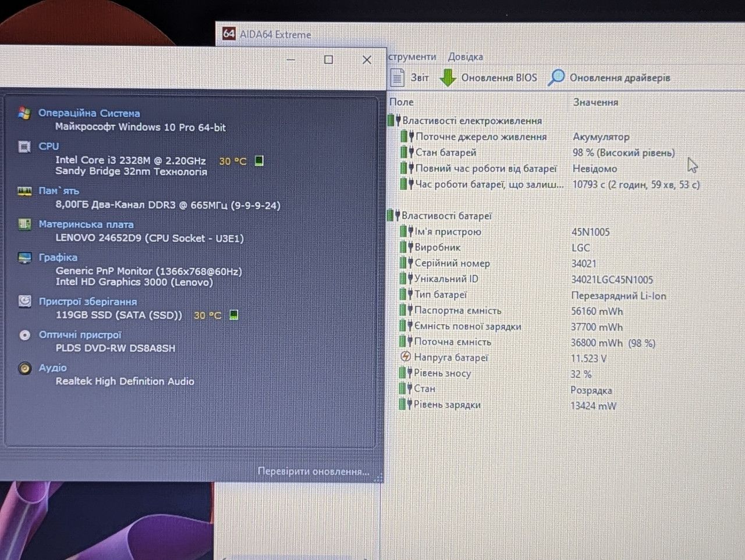This screenshot has width=745, height=560.
Task: Select the Властивості електроживлення group row
Action: (464, 121)
